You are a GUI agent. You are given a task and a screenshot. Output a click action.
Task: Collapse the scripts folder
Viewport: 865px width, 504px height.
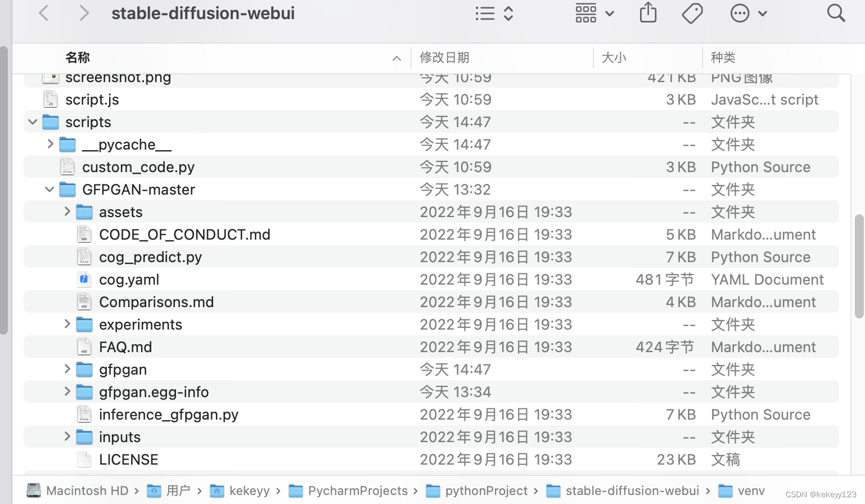[x=33, y=121]
